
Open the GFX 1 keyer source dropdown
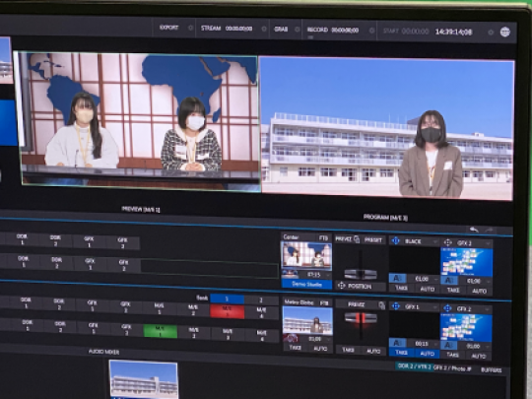point(434,307)
